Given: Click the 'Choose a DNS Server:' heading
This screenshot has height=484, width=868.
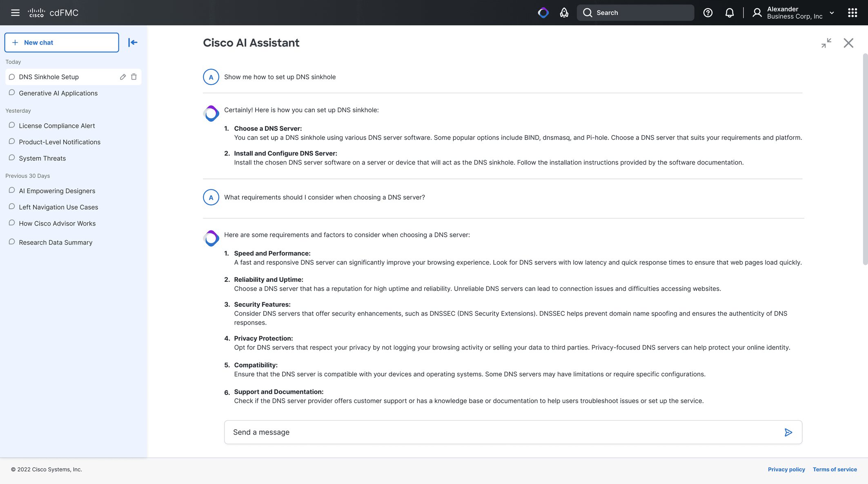Looking at the screenshot, I should coord(268,128).
